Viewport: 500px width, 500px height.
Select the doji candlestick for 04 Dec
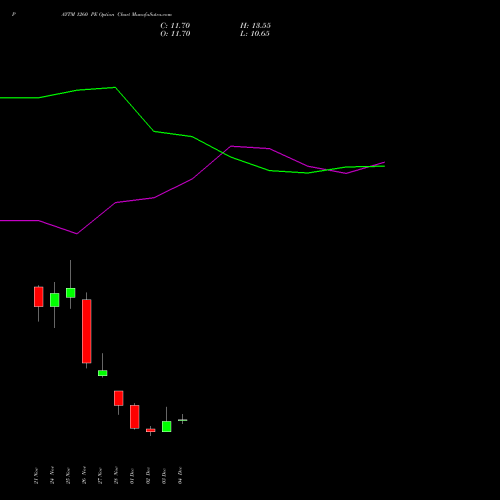pyautogui.click(x=183, y=420)
